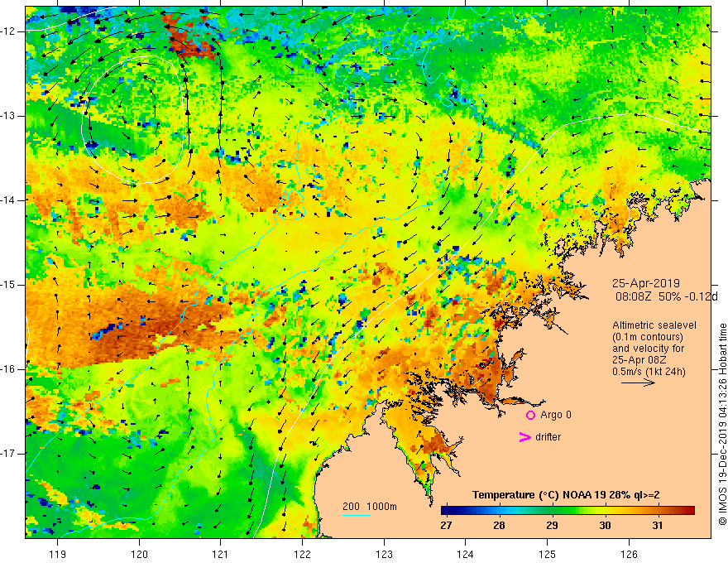Screen dimensions: 728x563
Task: Click the longitude label 122
Action: pyautogui.click(x=302, y=554)
